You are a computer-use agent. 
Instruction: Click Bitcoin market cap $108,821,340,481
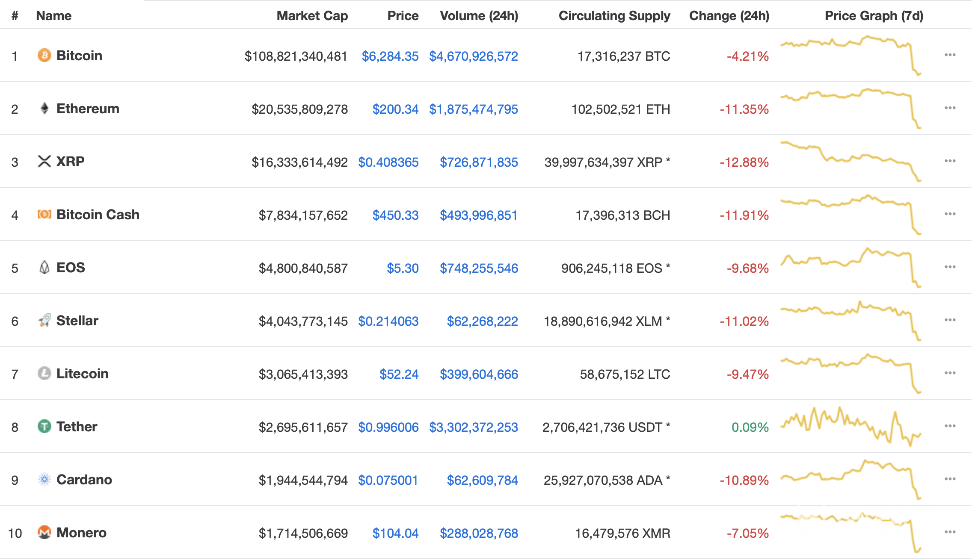[x=296, y=56]
